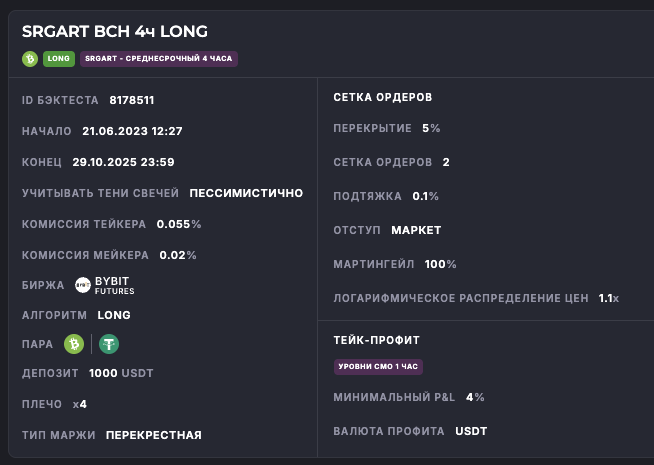654x465 pixels.
Task: Click the backtest ID number 8178511
Action: click(x=132, y=101)
